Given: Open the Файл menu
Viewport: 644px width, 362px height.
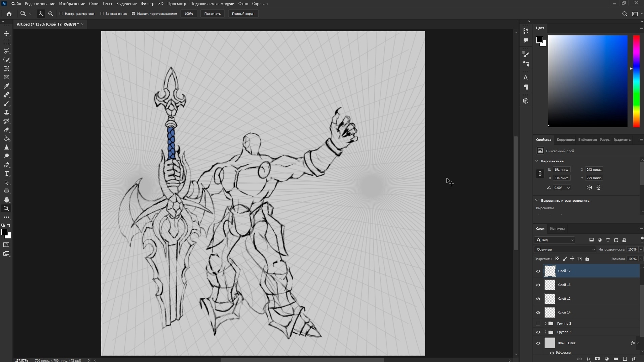Looking at the screenshot, I should (16, 4).
